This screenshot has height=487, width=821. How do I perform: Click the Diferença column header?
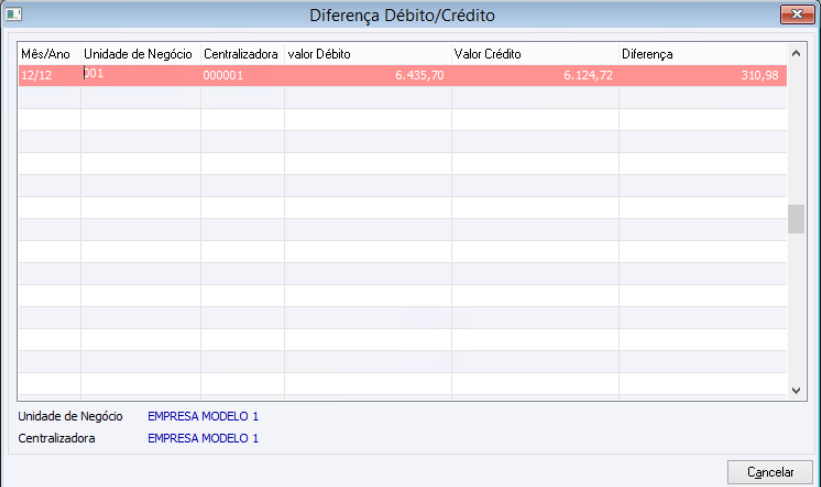703,54
